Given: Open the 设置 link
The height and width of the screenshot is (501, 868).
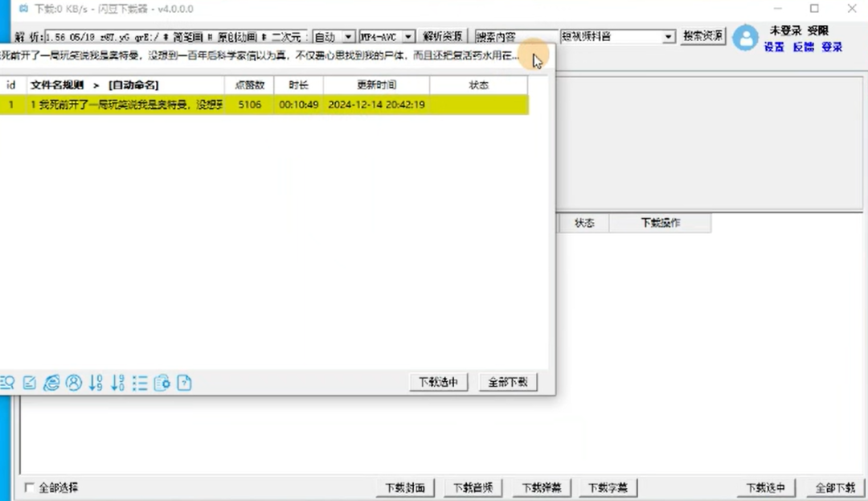Looking at the screenshot, I should pos(774,47).
